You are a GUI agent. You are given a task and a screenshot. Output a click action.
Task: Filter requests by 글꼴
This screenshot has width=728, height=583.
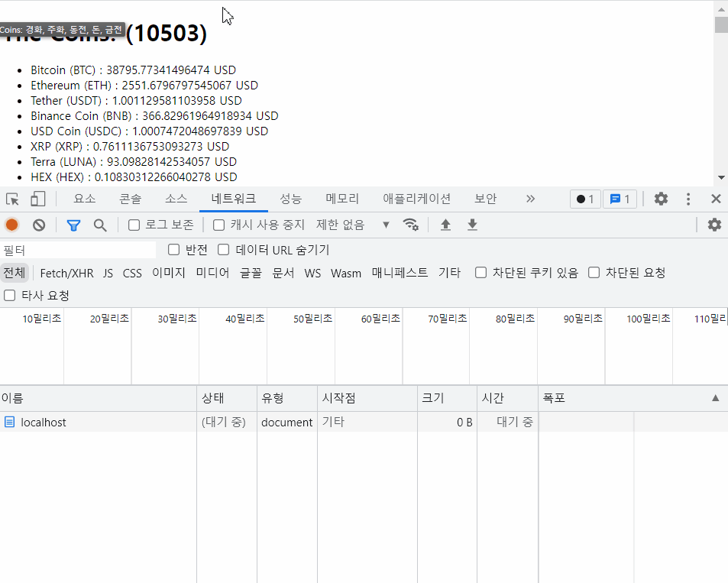point(251,273)
